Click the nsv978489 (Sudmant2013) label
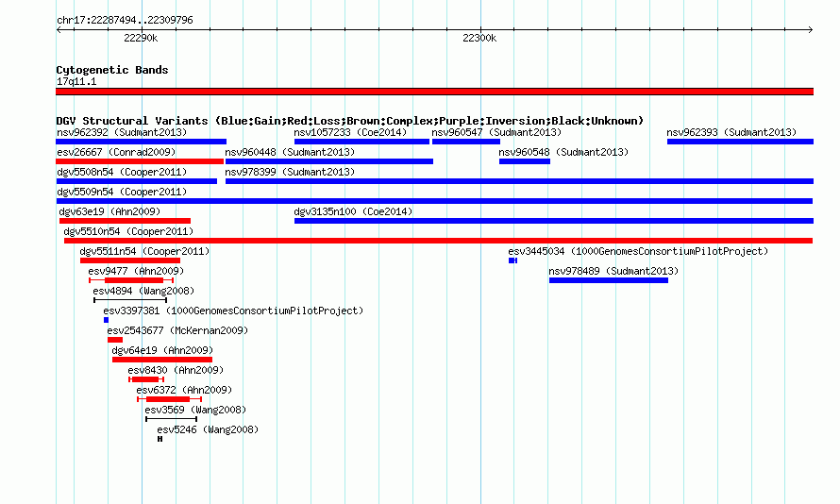This screenshot has height=504, width=840. (x=613, y=271)
